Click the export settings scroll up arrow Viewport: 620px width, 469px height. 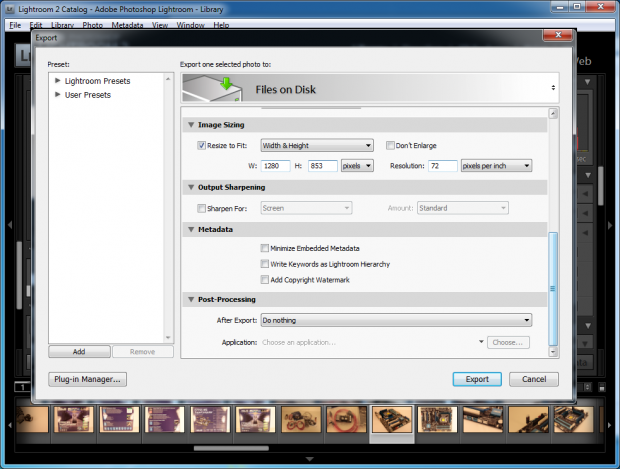click(x=553, y=114)
